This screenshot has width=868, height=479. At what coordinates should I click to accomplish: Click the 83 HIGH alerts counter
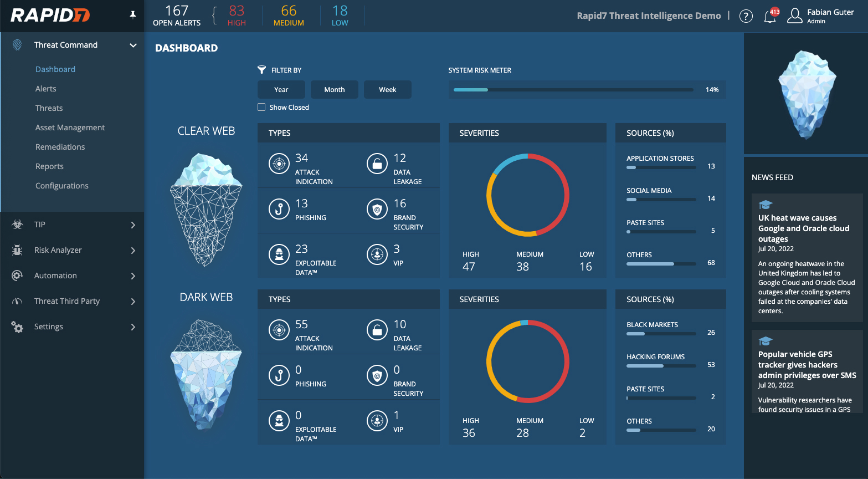click(x=237, y=16)
